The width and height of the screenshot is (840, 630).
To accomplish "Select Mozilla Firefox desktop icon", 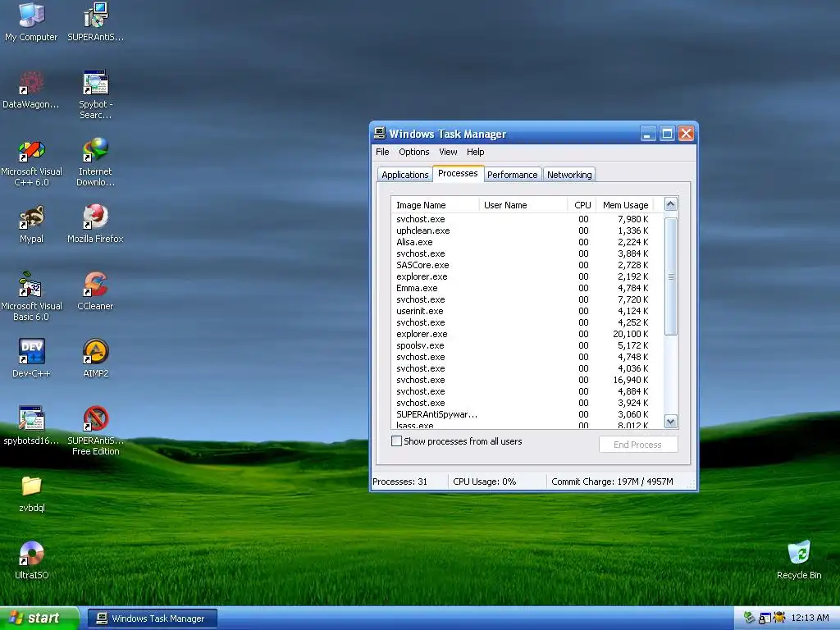I will click(95, 223).
